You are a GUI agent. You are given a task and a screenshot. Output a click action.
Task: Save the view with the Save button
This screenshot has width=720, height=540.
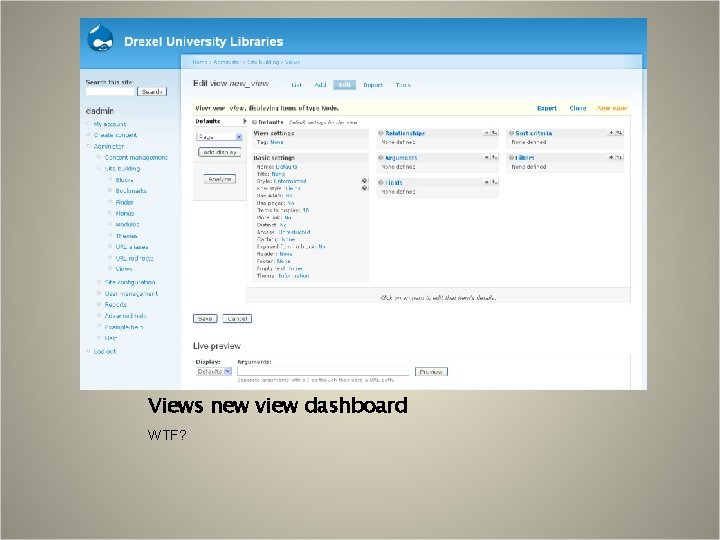(x=205, y=319)
